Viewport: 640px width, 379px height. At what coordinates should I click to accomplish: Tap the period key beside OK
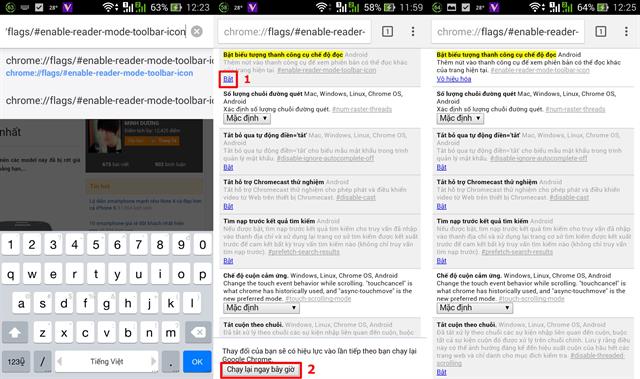click(x=171, y=361)
